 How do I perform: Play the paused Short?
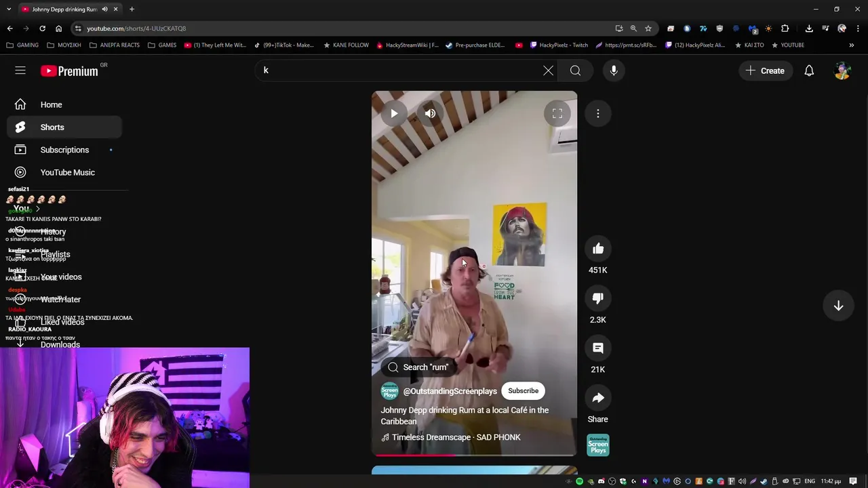[x=394, y=113]
